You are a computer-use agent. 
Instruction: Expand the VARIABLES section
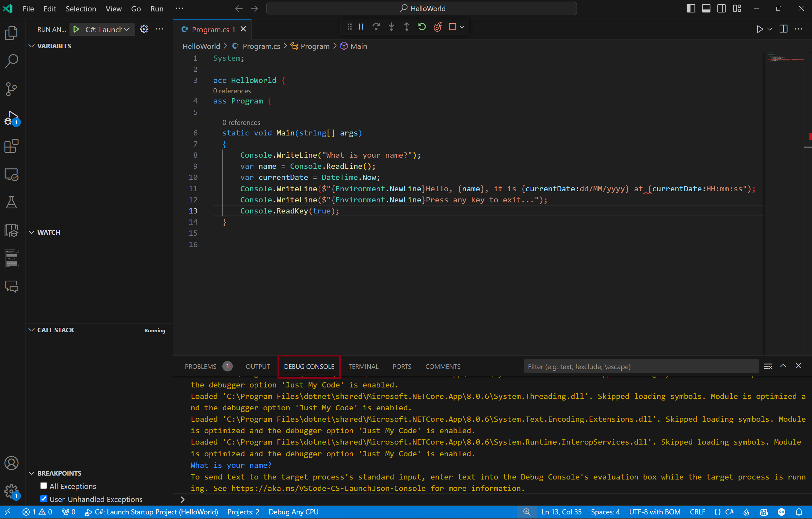(54, 46)
